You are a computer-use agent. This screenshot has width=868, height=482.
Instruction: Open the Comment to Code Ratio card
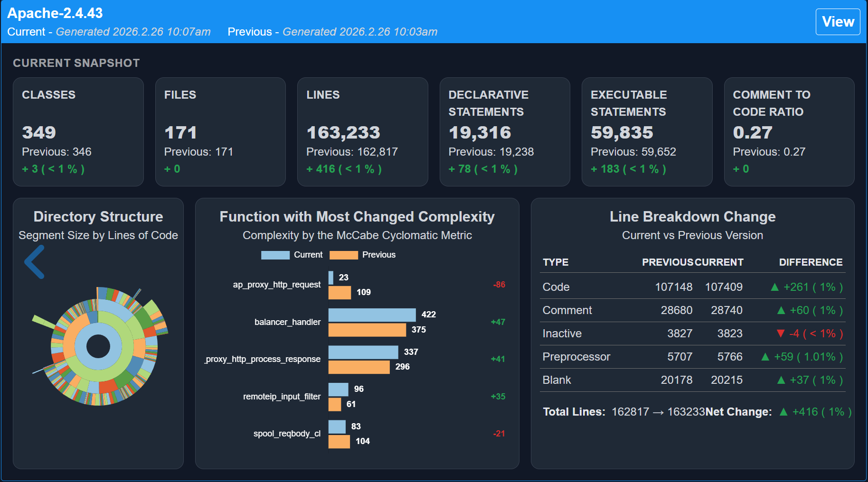coord(789,132)
